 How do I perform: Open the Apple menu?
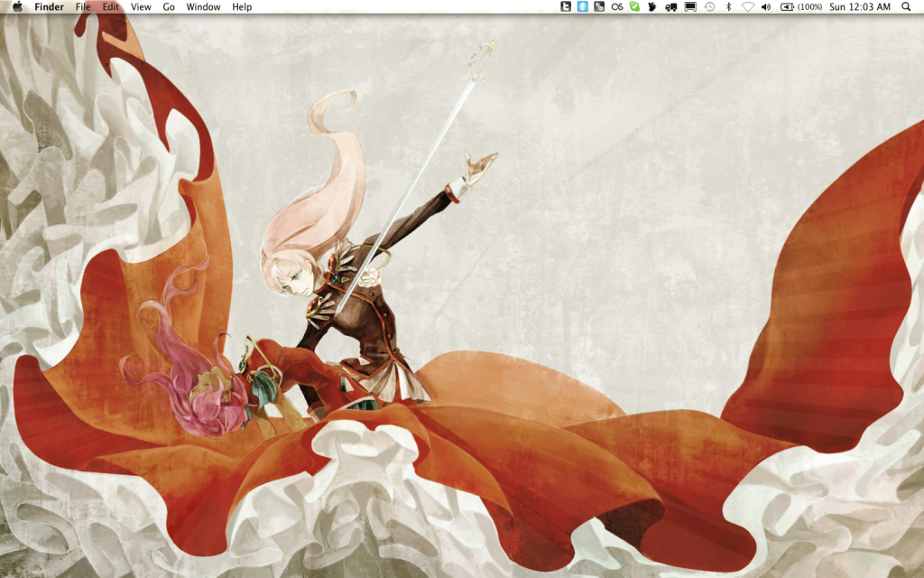(18, 7)
